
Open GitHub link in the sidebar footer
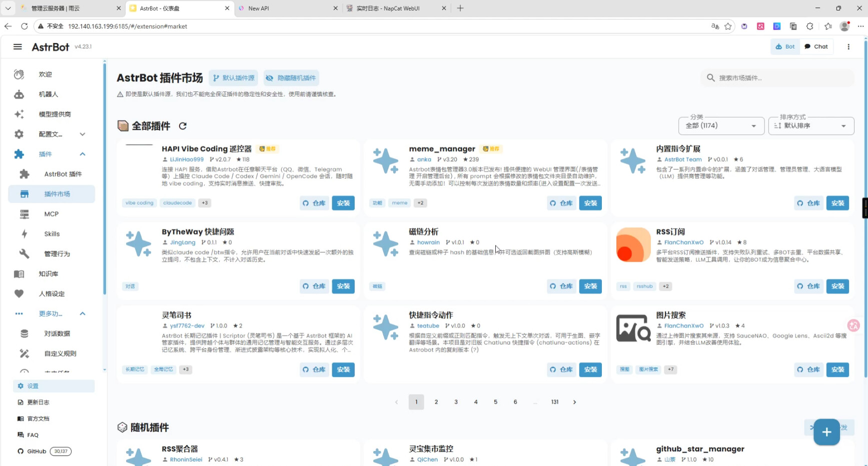(37, 451)
